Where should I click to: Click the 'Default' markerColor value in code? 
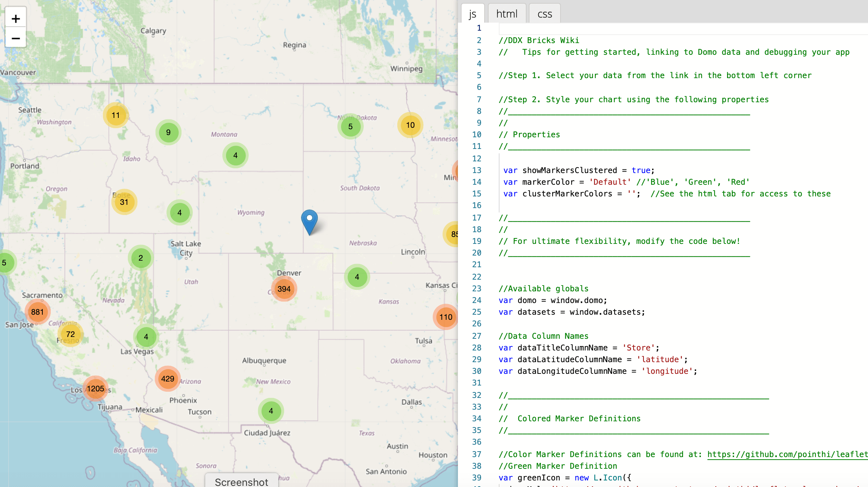tap(610, 182)
